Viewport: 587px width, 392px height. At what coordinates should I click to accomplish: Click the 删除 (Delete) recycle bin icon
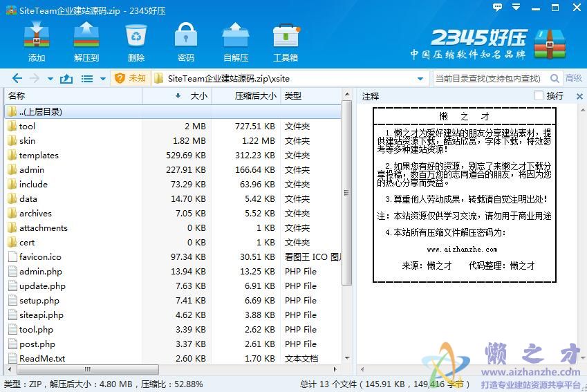pos(136,41)
